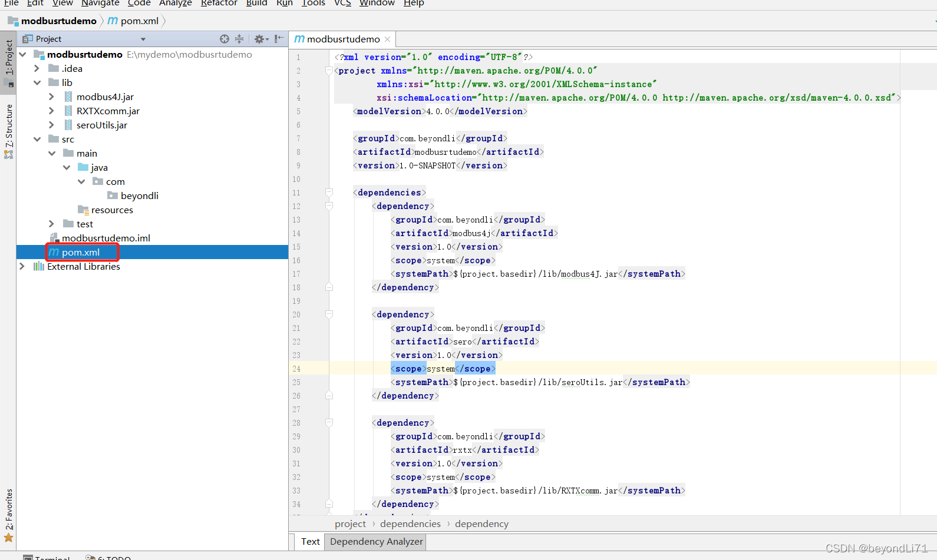
Task: Collapse the main folder
Action: 52,153
